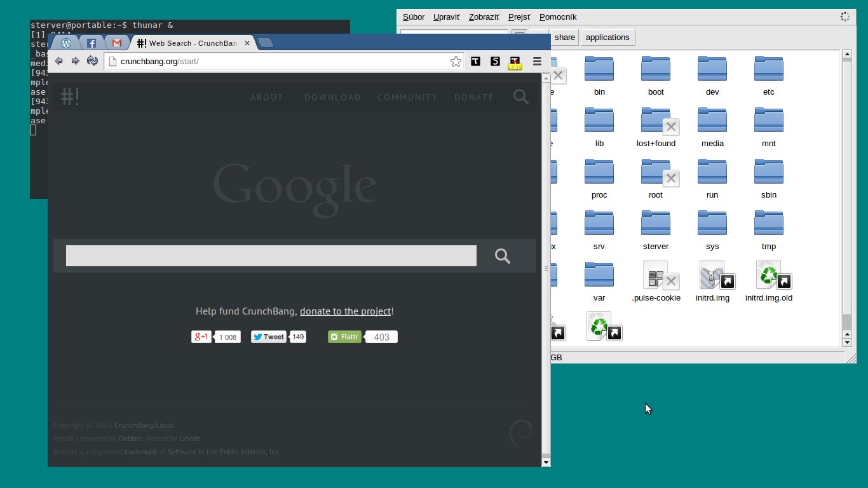Open the DOWNLOAD page
This screenshot has height=488, width=868.
[332, 97]
